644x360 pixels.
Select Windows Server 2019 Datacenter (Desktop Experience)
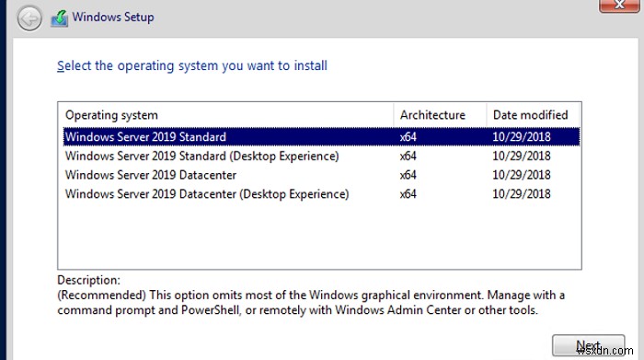(x=321, y=193)
